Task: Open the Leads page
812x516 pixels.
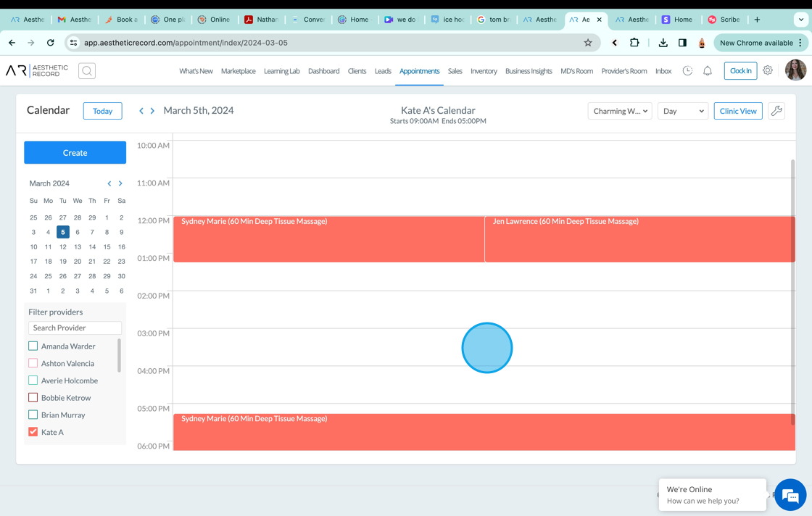Action: pyautogui.click(x=383, y=71)
